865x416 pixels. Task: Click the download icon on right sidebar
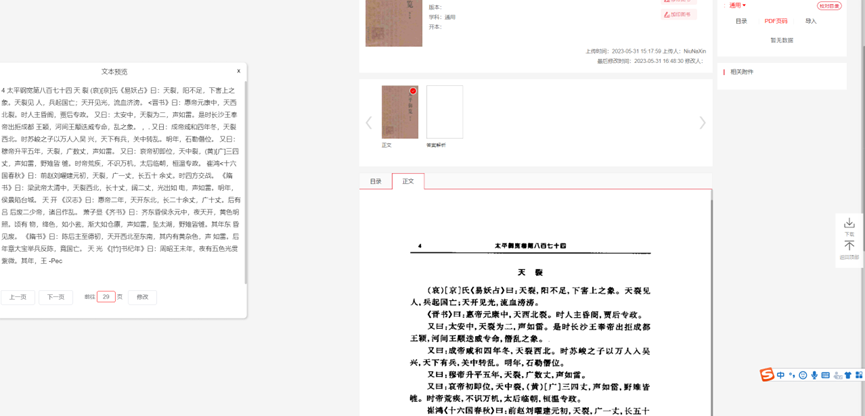[x=849, y=224]
